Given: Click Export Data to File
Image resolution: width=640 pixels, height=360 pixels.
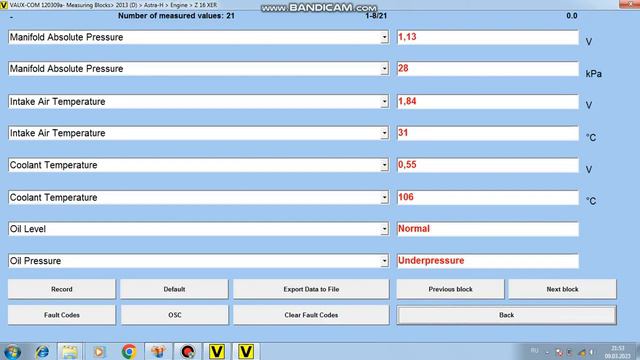Looking at the screenshot, I should coord(311,289).
